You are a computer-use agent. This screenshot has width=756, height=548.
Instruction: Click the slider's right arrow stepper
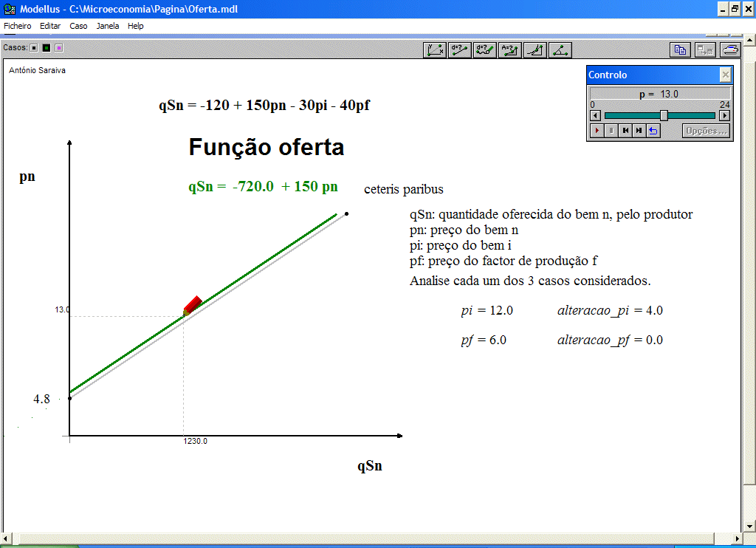click(724, 115)
